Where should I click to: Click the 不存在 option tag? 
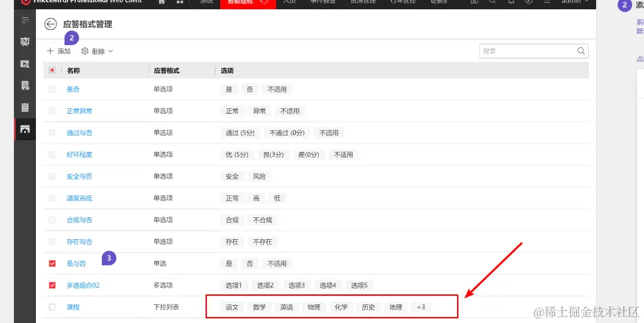[262, 241]
